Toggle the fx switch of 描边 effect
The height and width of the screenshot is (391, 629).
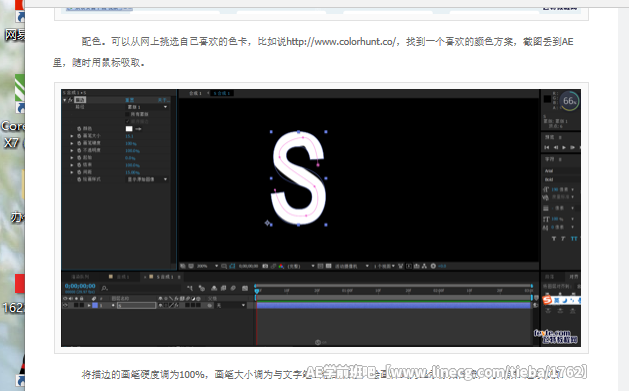click(70, 100)
